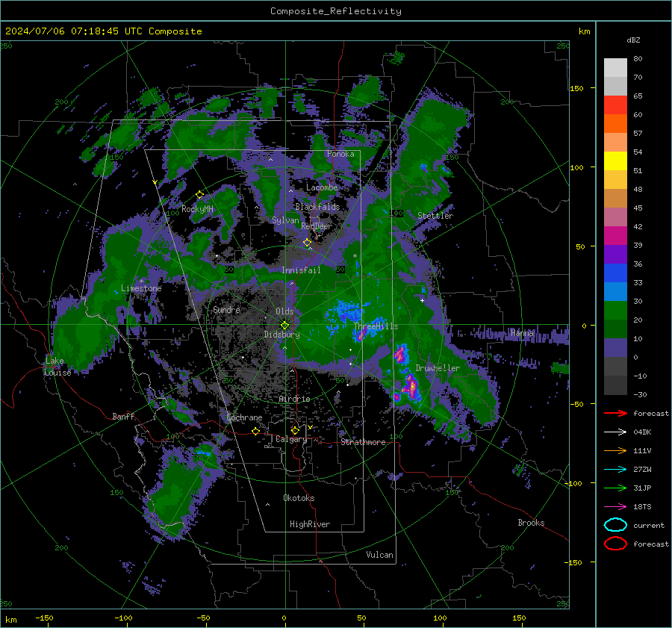Select the yellow diamond marker near RockyMH
Image resolution: width=672 pixels, height=628 pixels.
(199, 195)
